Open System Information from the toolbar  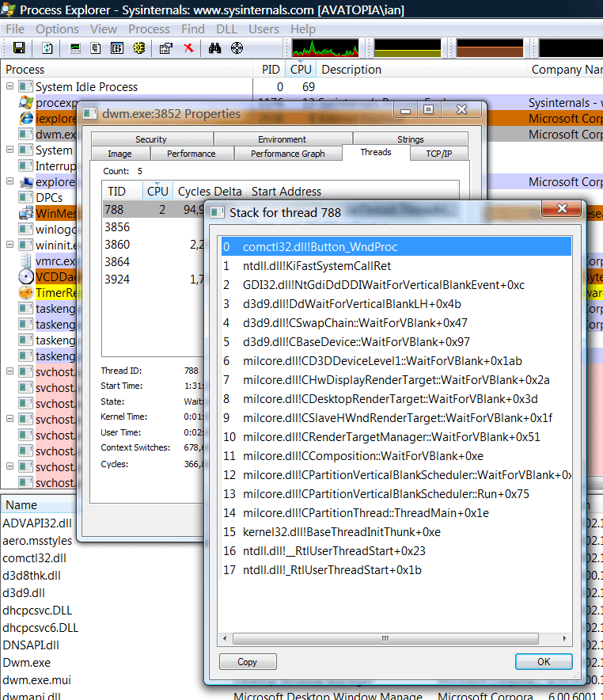coord(75,48)
